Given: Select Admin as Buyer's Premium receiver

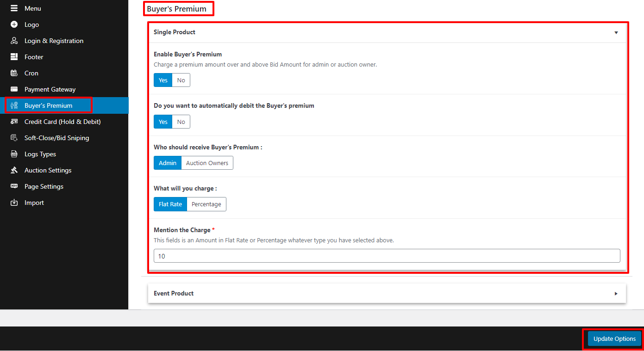Looking at the screenshot, I should pyautogui.click(x=168, y=163).
